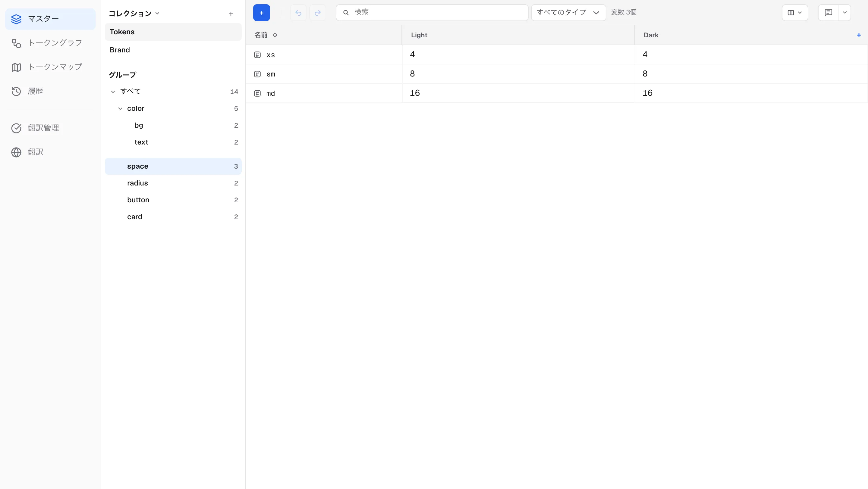Click the Dark value 8 for sm
Viewport: 868px width, 489px height.
pos(751,74)
